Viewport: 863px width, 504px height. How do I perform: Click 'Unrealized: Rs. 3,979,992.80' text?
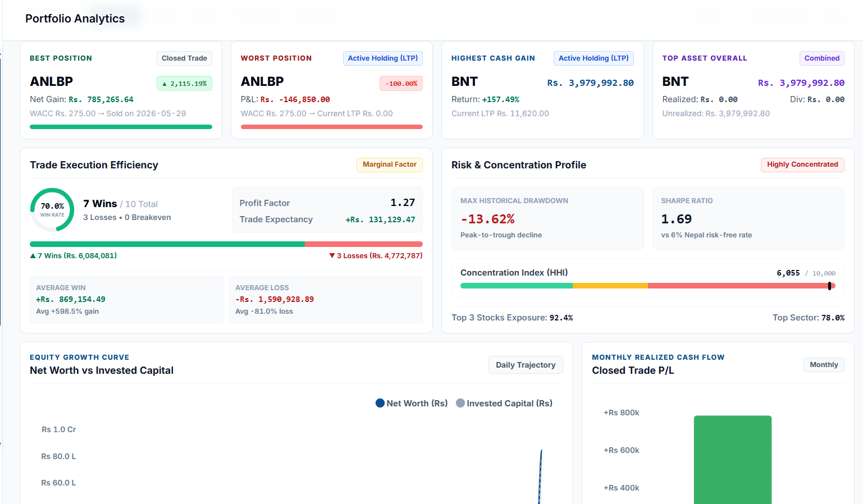coord(716,113)
